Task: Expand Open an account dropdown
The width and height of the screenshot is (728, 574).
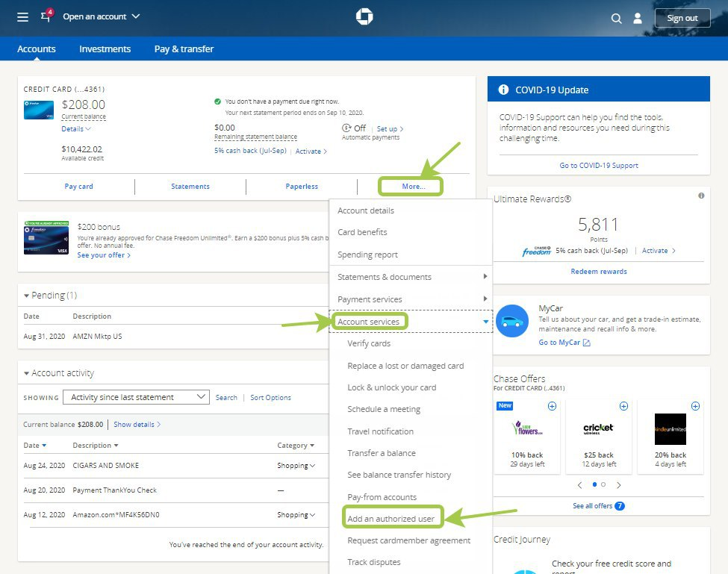Action: click(102, 16)
